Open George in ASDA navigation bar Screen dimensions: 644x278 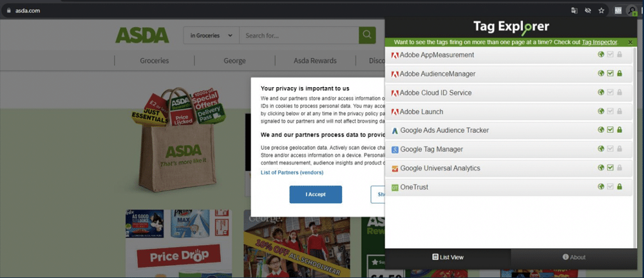[x=234, y=61]
